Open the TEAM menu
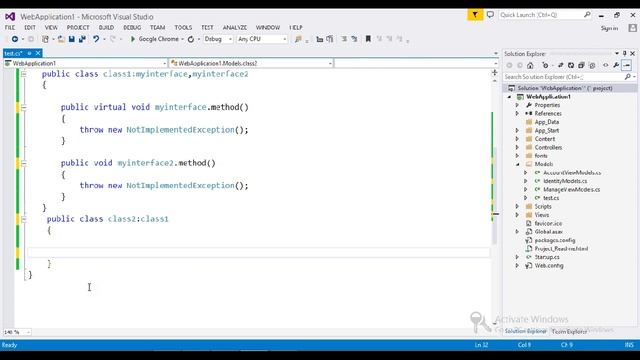640x360 pixels. point(158,27)
